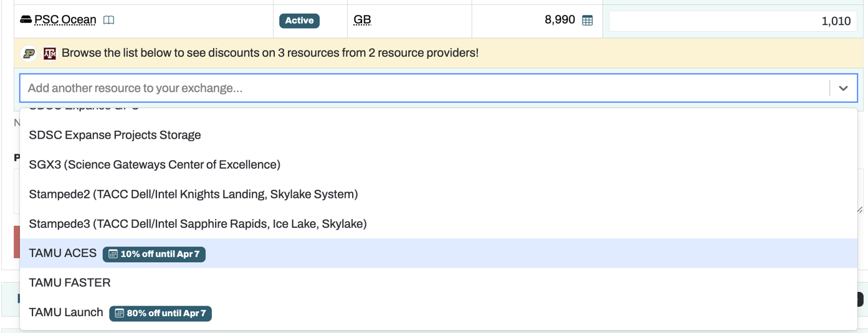The height and width of the screenshot is (333, 868).
Task: Open the book icon next to PSC Ocean
Action: pos(108,20)
